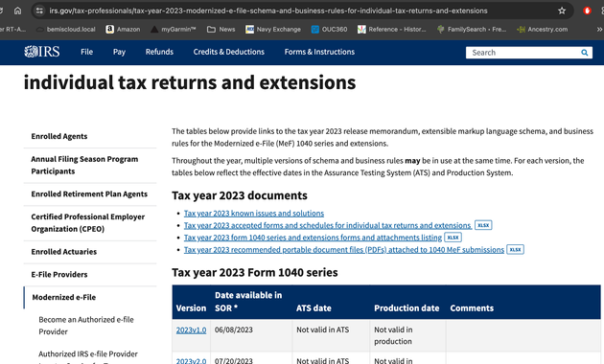Click the Tax year 2023 Form 1040 series heading
604x364 pixels.
[255, 272]
